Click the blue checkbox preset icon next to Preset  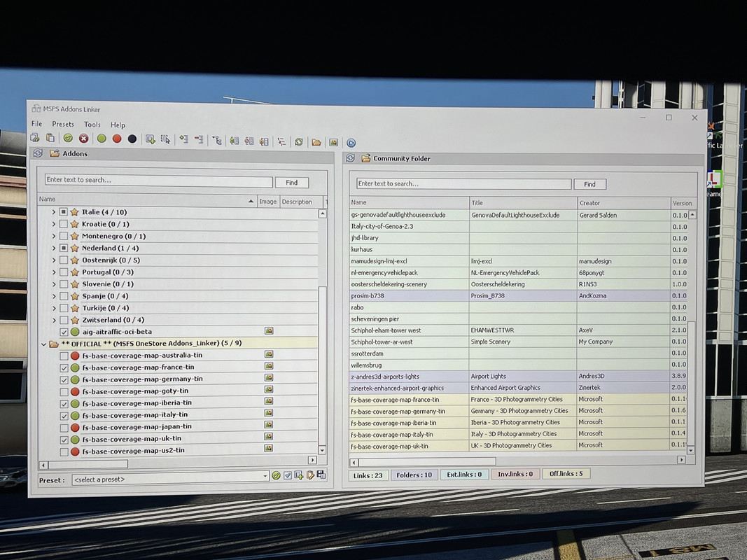coord(287,475)
